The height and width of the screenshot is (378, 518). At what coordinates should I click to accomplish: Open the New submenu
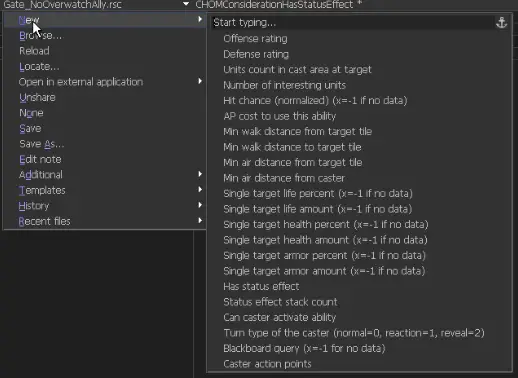(105, 20)
